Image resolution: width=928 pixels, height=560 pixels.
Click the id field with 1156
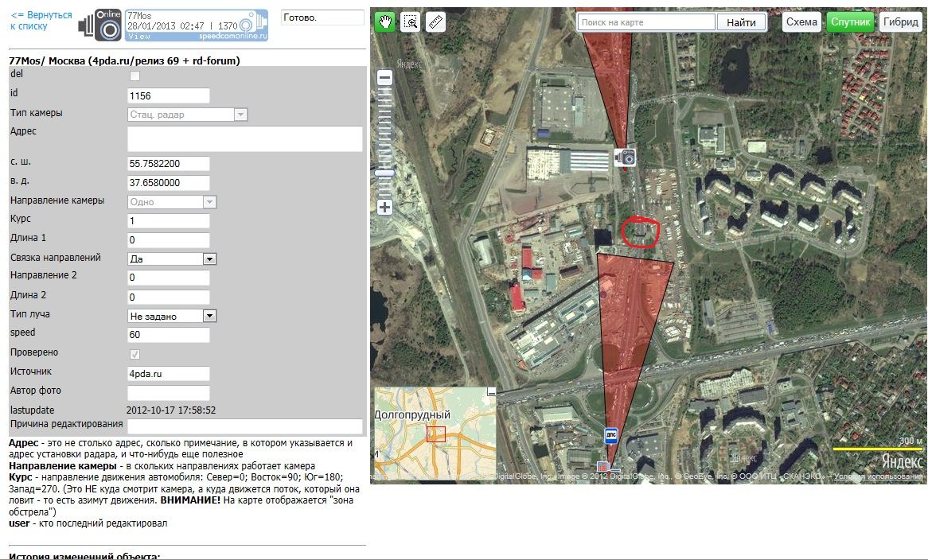click(x=169, y=95)
